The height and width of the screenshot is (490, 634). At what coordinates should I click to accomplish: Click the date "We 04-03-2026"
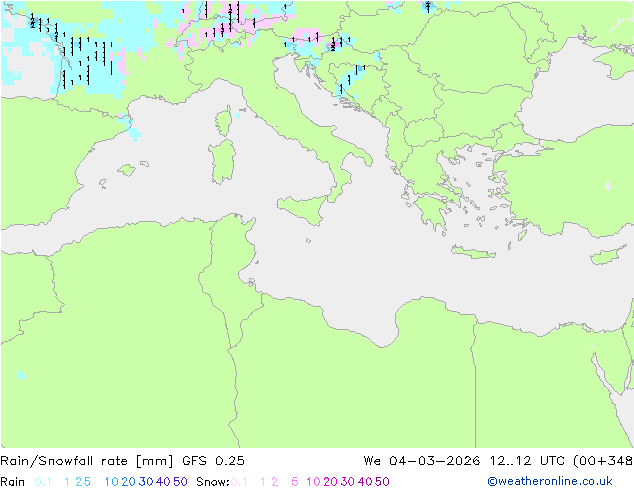click(x=422, y=460)
